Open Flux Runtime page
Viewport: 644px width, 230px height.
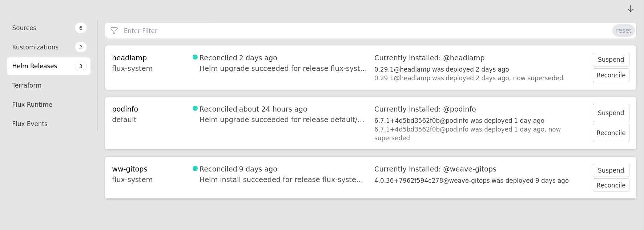(32, 105)
